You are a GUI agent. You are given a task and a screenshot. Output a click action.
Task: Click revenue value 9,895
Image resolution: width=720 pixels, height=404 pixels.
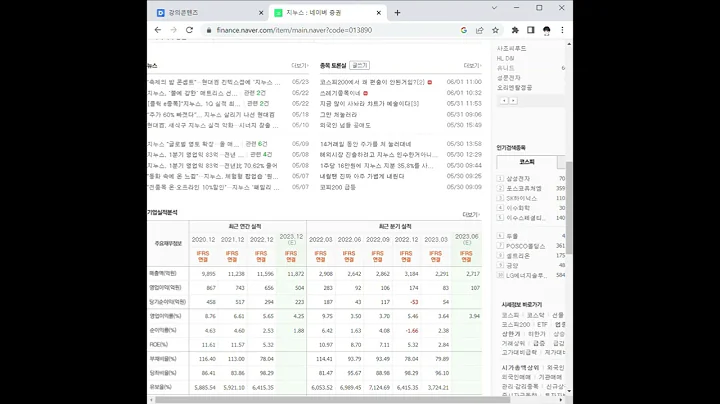click(208, 274)
